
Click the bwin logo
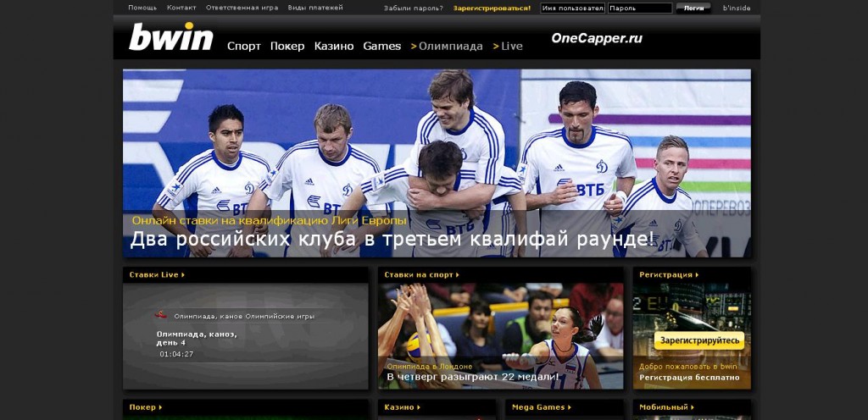point(170,37)
